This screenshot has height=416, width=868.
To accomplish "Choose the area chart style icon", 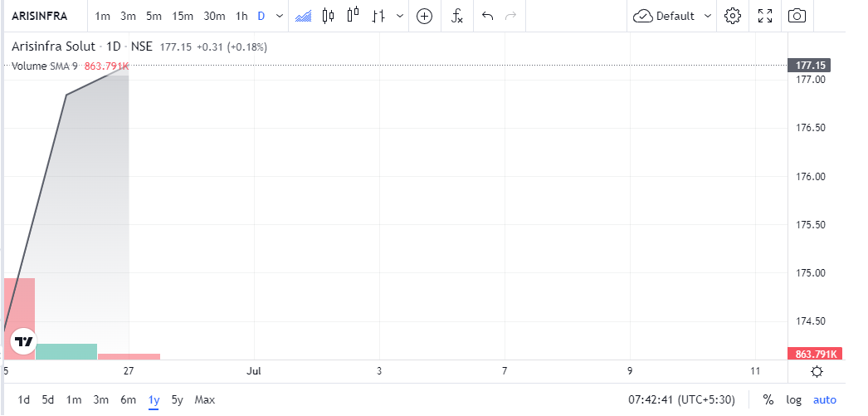I will click(x=304, y=16).
